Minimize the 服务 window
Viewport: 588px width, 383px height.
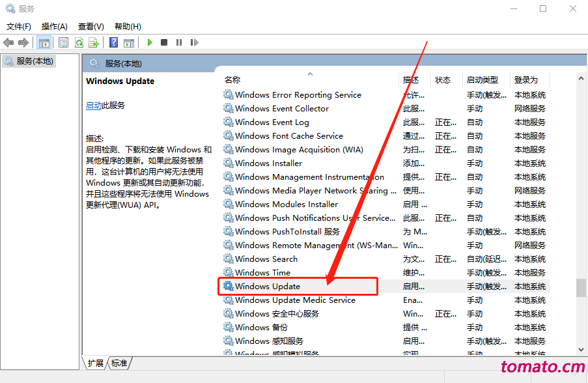coord(514,8)
